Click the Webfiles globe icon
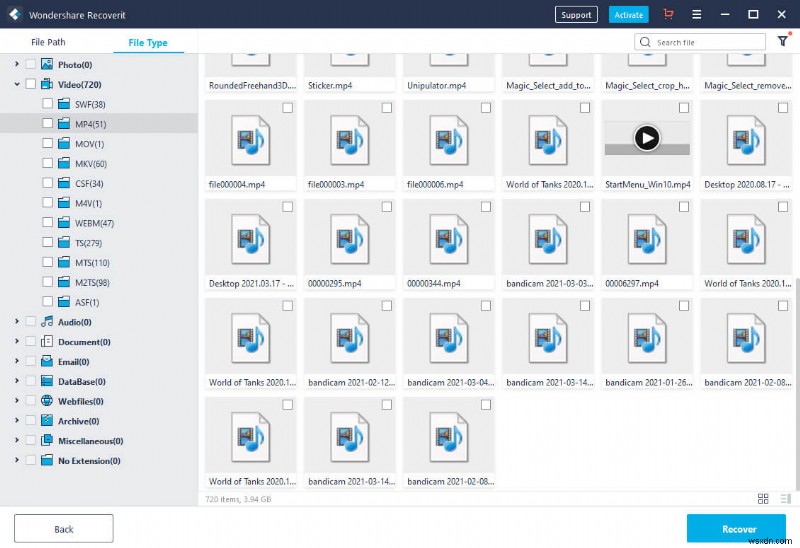The image size is (800, 548). tap(47, 401)
